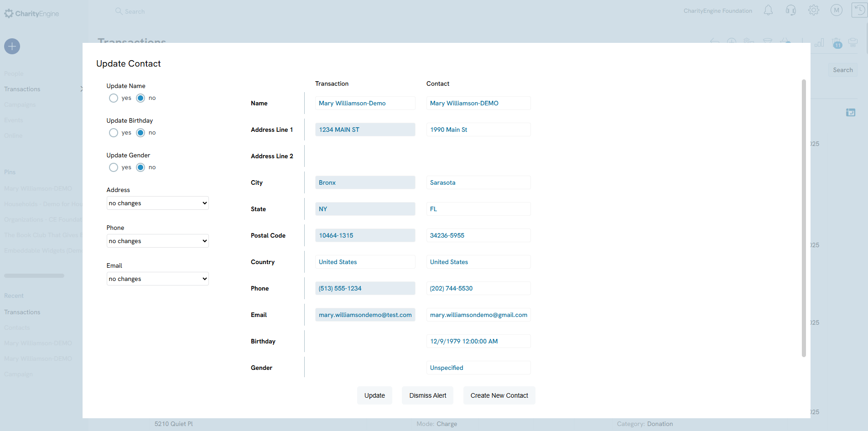Open the Address changes dropdown
The image size is (868, 431).
click(158, 203)
